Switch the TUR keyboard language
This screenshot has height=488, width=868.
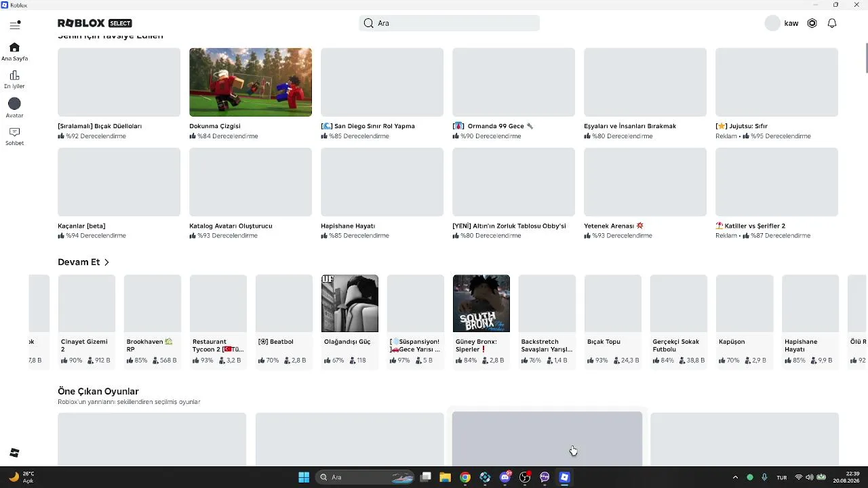pos(782,477)
